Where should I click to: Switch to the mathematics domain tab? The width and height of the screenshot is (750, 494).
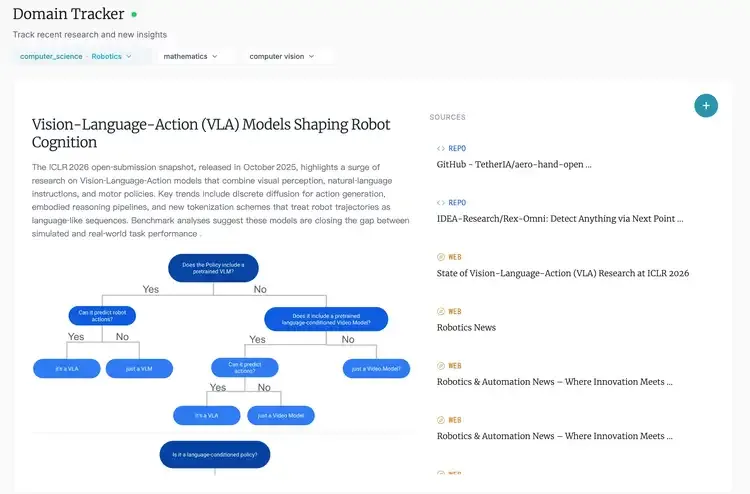[x=185, y=57]
